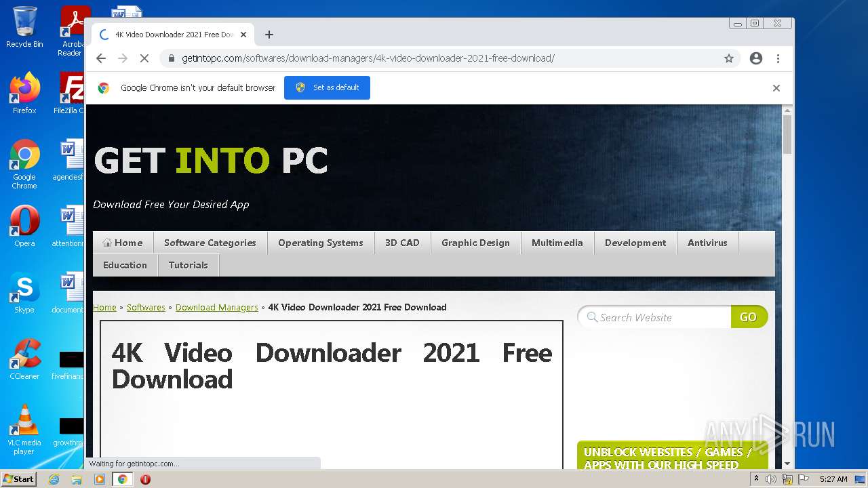Click the Unblock Websites ad banner
Screen dimensions: 868x488
click(x=673, y=456)
